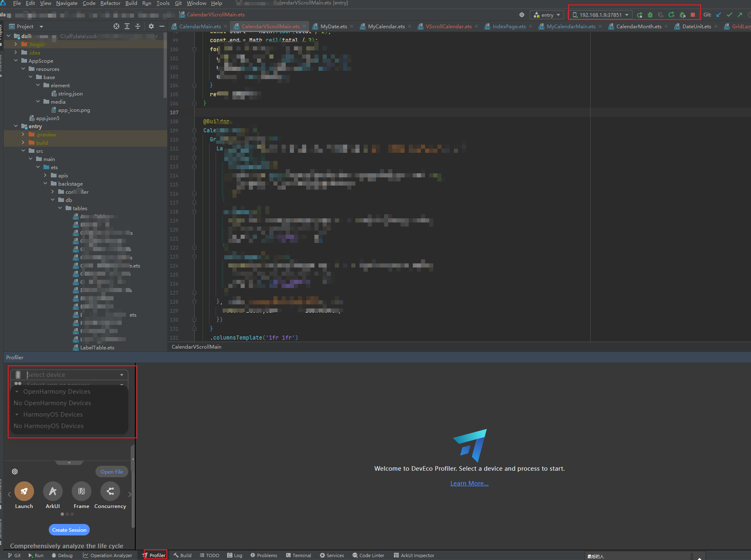Close the CalendarMain.ets editor tab

(225, 27)
